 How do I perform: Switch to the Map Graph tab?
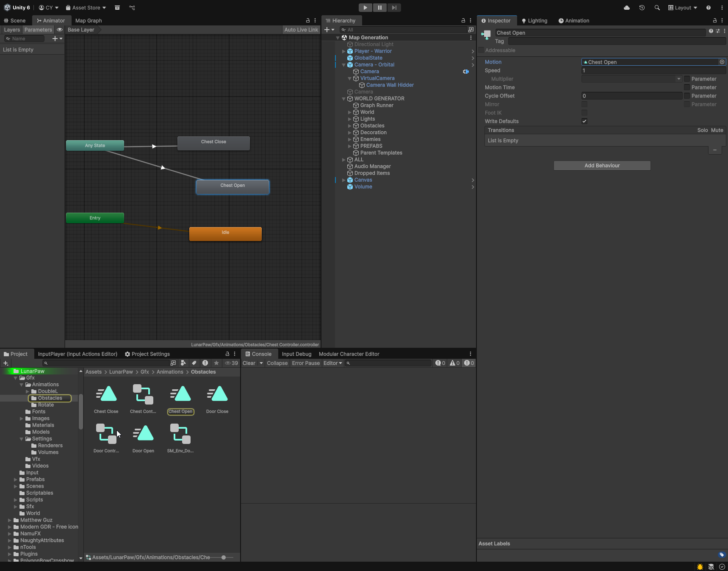[89, 21]
